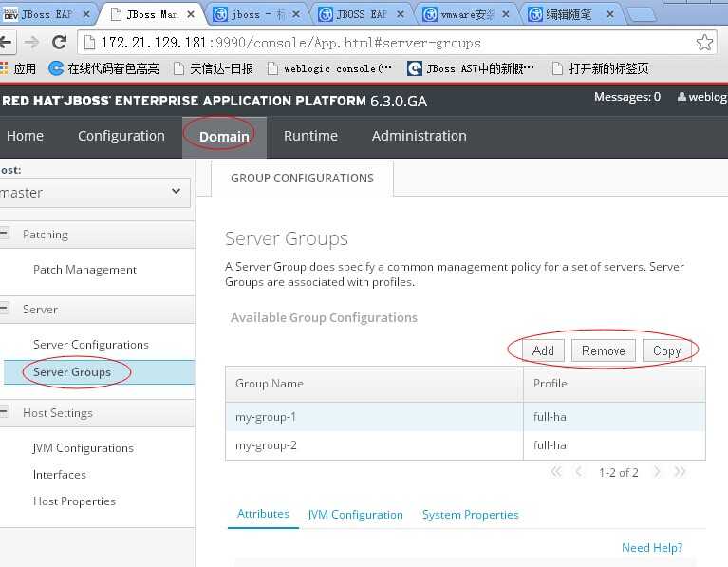Select the Attributes tab
This screenshot has width=728, height=567.
[x=263, y=514]
